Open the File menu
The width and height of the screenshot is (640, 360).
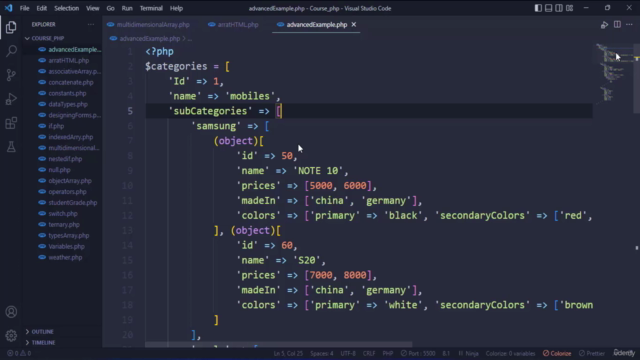pyautogui.click(x=24, y=8)
